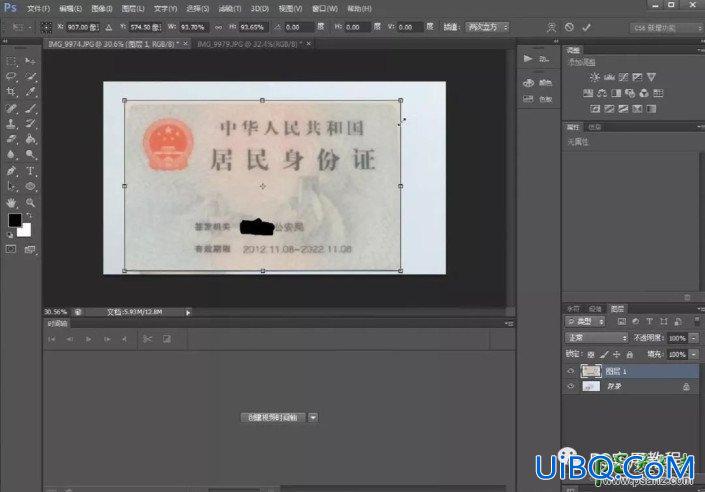Toggle the layer filter switch
The image size is (705, 492).
[696, 321]
